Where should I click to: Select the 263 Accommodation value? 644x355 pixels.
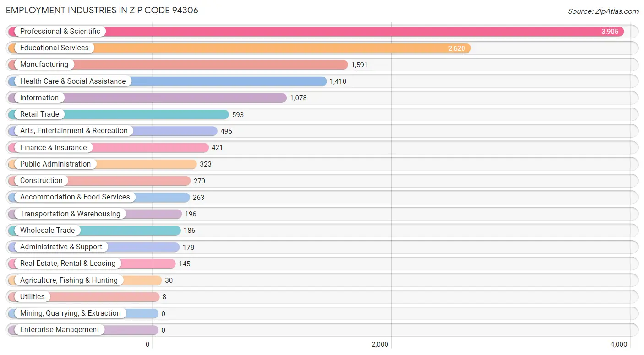(x=199, y=198)
